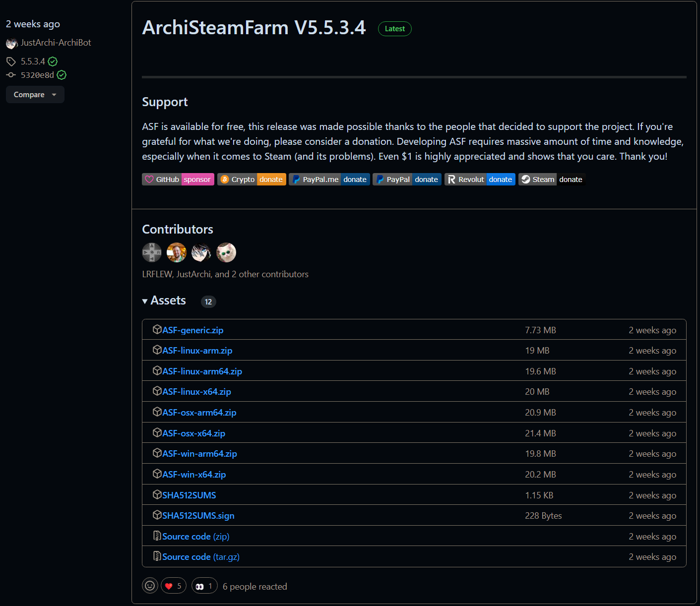This screenshot has width=700, height=606.
Task: Download ASF-linux-arm.zip
Action: [197, 351]
